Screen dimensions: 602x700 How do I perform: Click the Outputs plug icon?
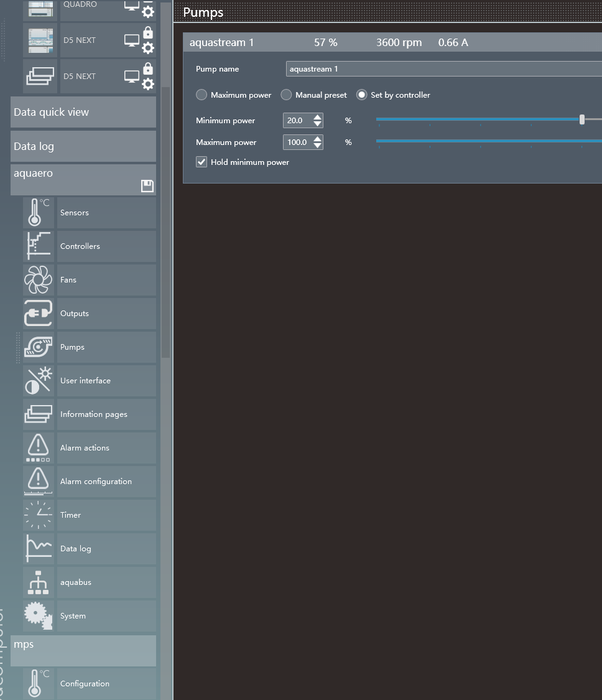click(x=39, y=314)
